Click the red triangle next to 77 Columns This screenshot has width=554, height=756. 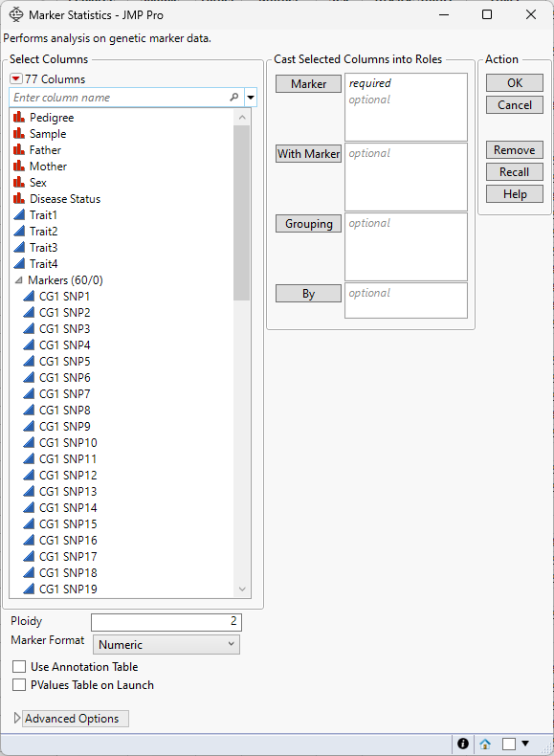[x=16, y=79]
